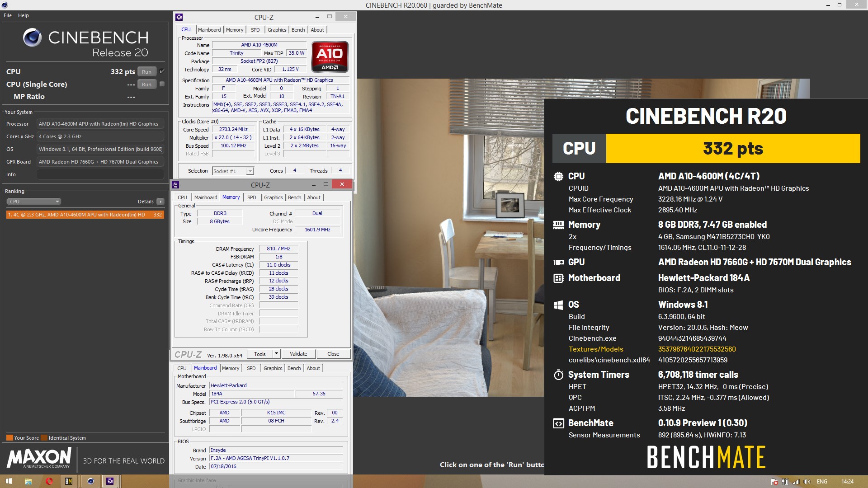This screenshot has height=488, width=868.
Task: Run the CPU (Single Core) benchmark
Action: pos(146,84)
